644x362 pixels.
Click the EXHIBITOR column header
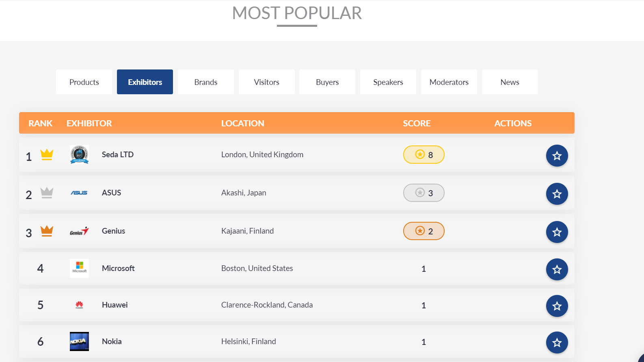click(x=89, y=123)
